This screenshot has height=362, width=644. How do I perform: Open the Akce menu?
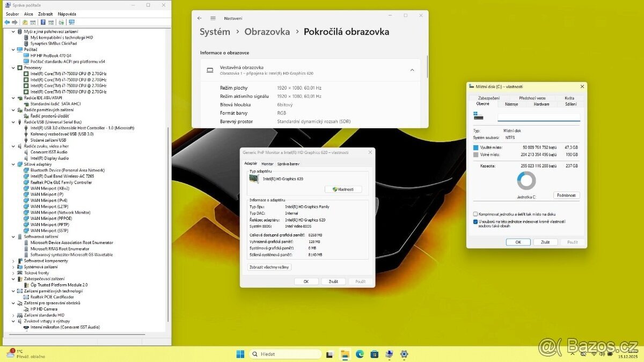click(x=28, y=14)
